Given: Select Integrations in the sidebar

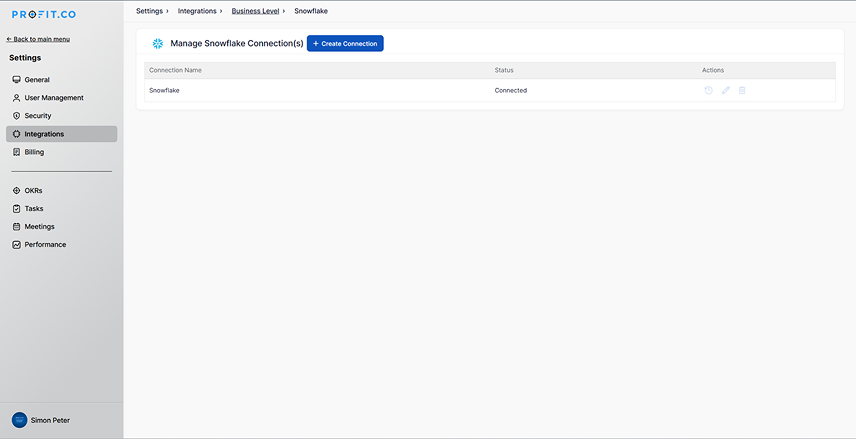Looking at the screenshot, I should [62, 134].
